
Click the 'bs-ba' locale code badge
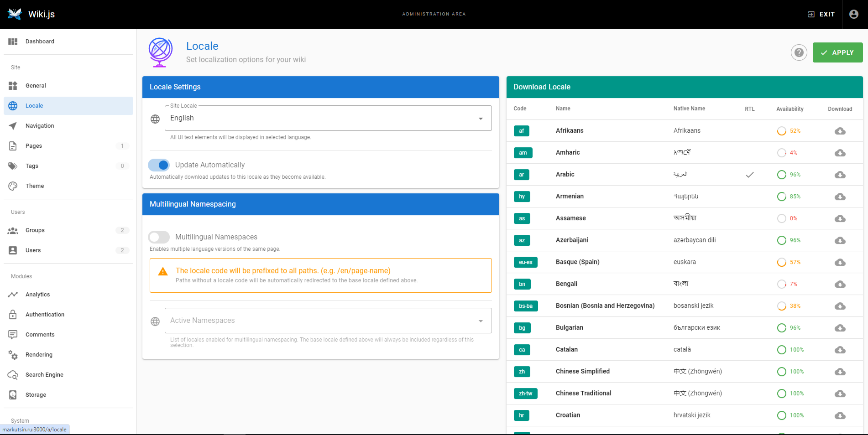[x=526, y=306]
